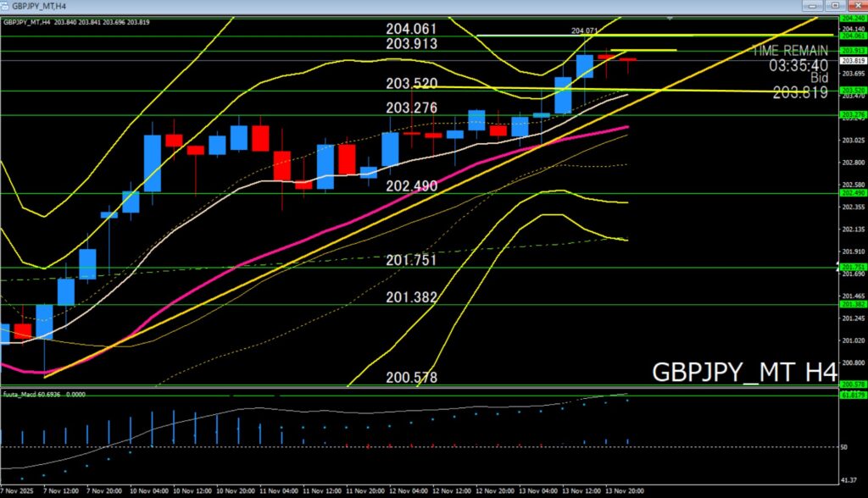Close the chart window
The width and height of the screenshot is (868, 498).
(x=857, y=5)
